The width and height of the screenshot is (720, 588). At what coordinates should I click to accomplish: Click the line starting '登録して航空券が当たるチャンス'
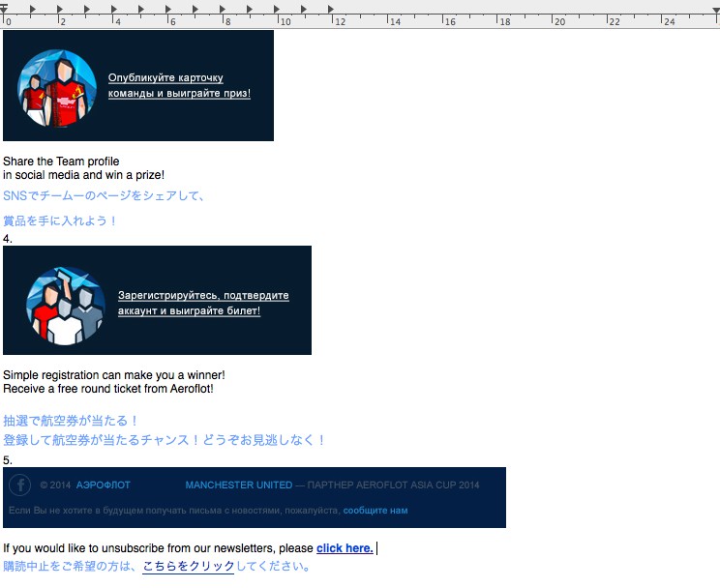pyautogui.click(x=165, y=440)
